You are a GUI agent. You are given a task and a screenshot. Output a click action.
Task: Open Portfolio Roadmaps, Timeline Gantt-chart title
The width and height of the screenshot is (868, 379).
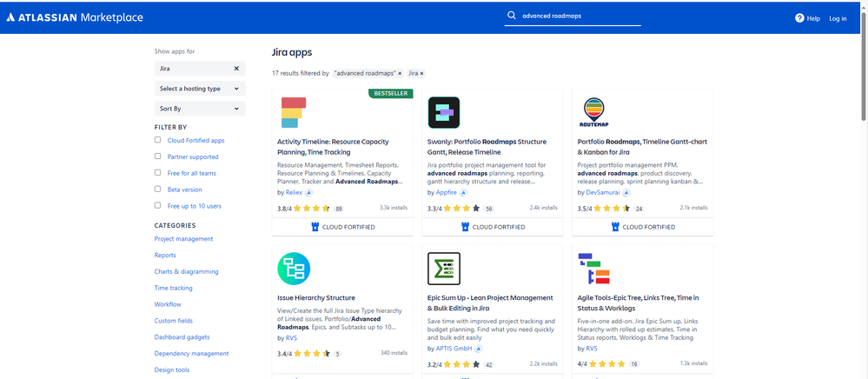tap(642, 147)
